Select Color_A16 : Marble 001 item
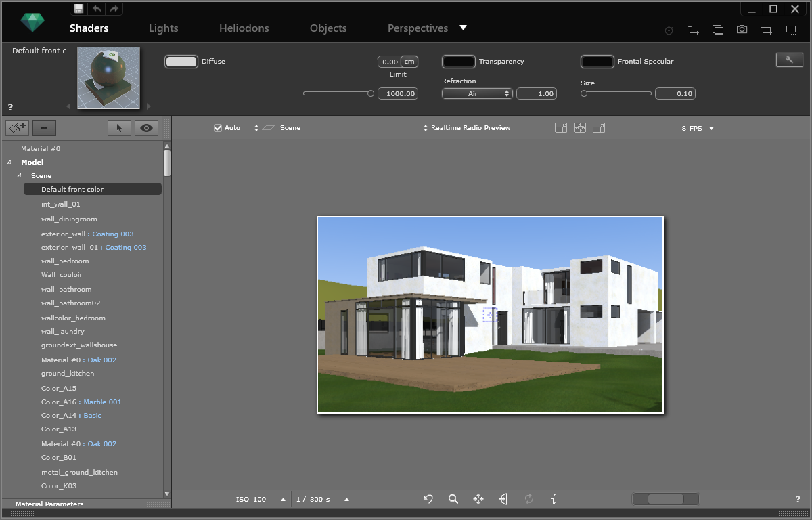Screen dimensions: 812x520 (81, 402)
